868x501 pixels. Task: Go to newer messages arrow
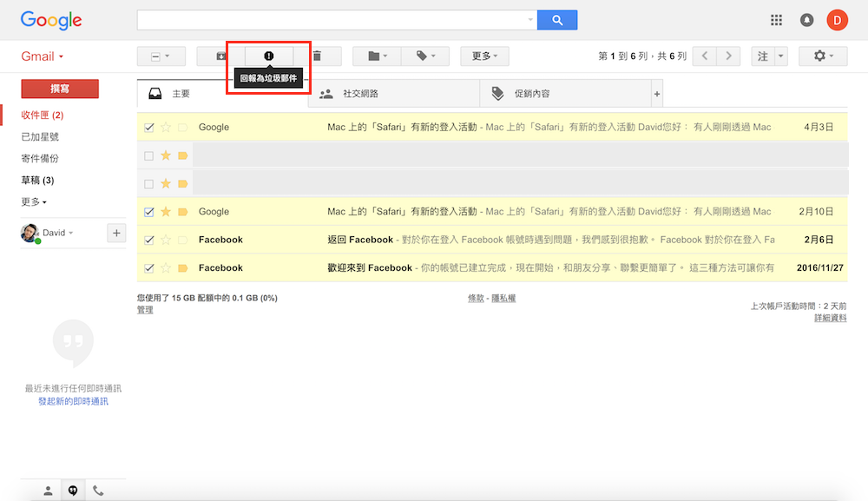pos(705,56)
